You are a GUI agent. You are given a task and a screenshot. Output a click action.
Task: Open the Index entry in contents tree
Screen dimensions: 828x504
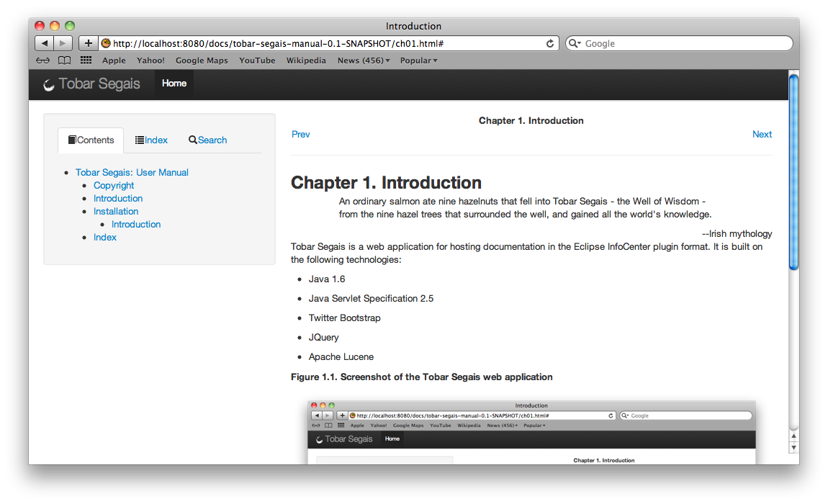[104, 237]
